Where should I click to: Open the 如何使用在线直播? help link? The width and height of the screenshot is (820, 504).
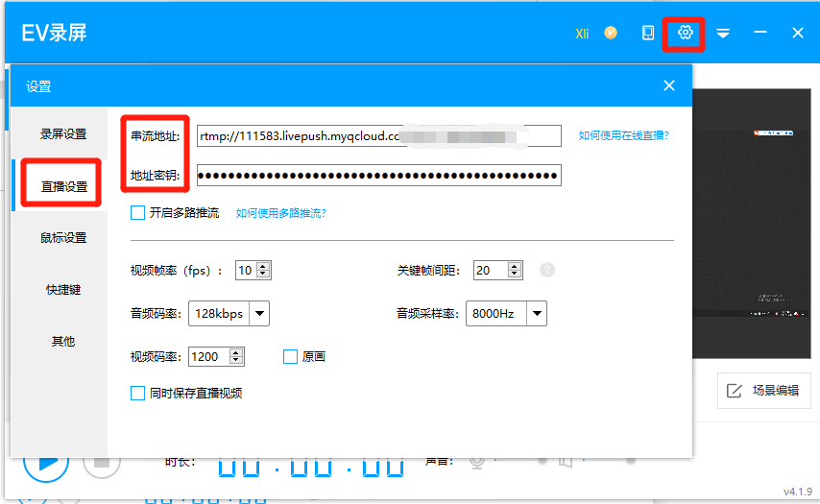point(623,135)
